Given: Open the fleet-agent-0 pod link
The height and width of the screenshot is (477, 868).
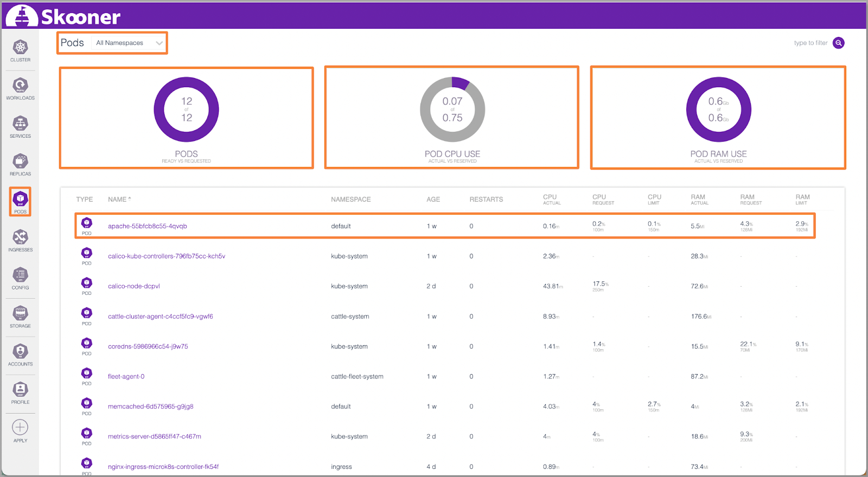Looking at the screenshot, I should [x=126, y=377].
